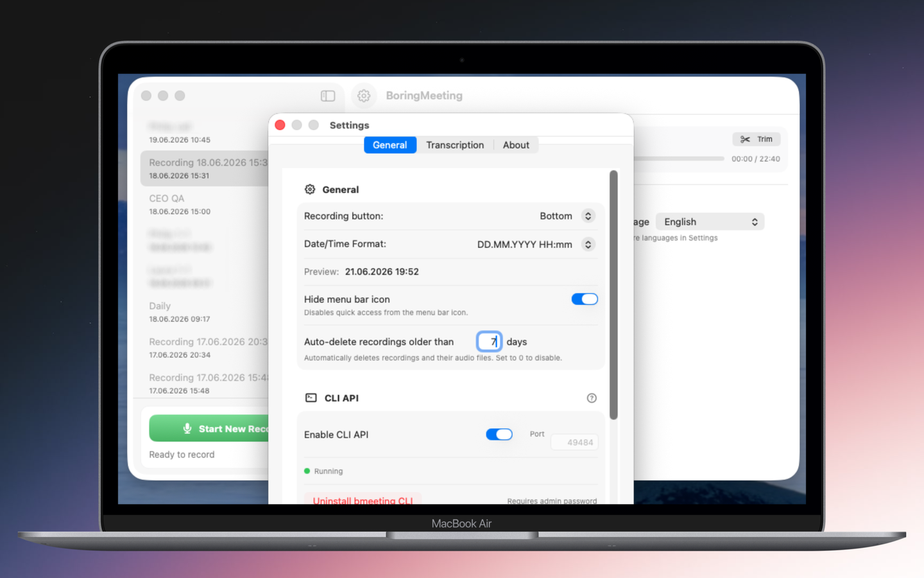Click the Port number field

click(574, 442)
